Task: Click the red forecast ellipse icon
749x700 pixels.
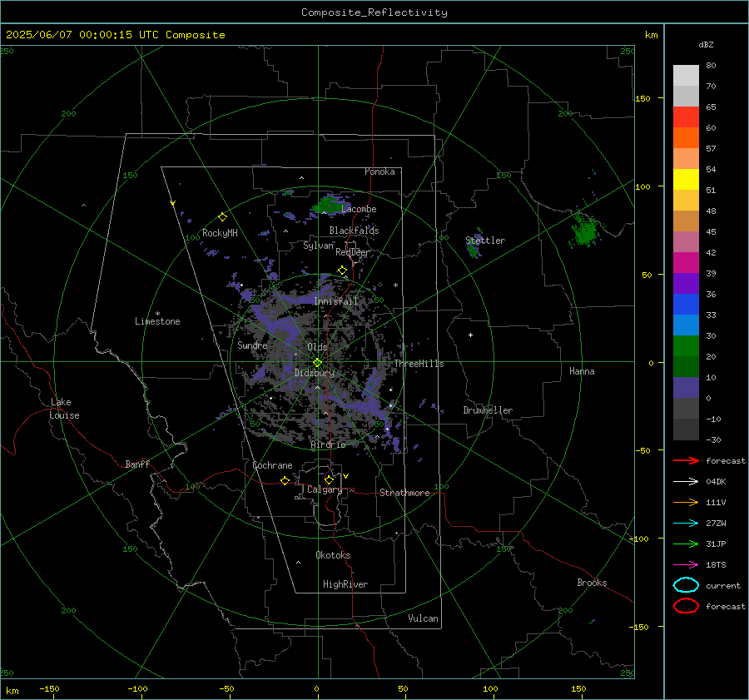Action: [x=686, y=606]
